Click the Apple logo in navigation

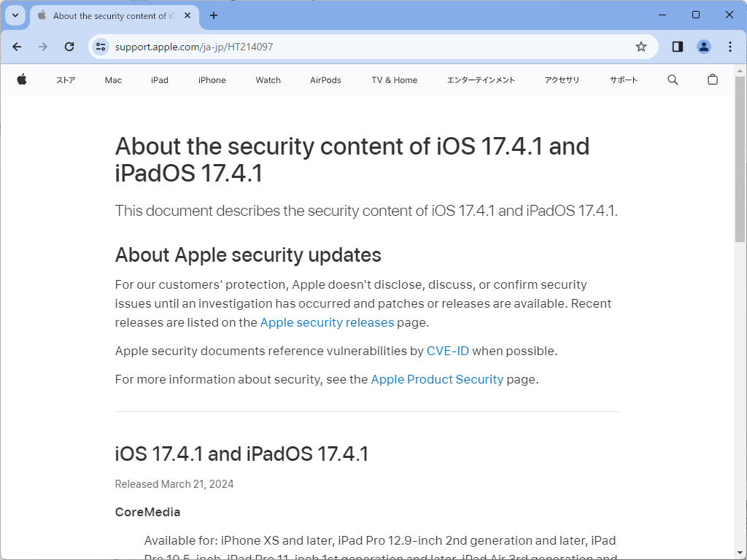pos(22,80)
